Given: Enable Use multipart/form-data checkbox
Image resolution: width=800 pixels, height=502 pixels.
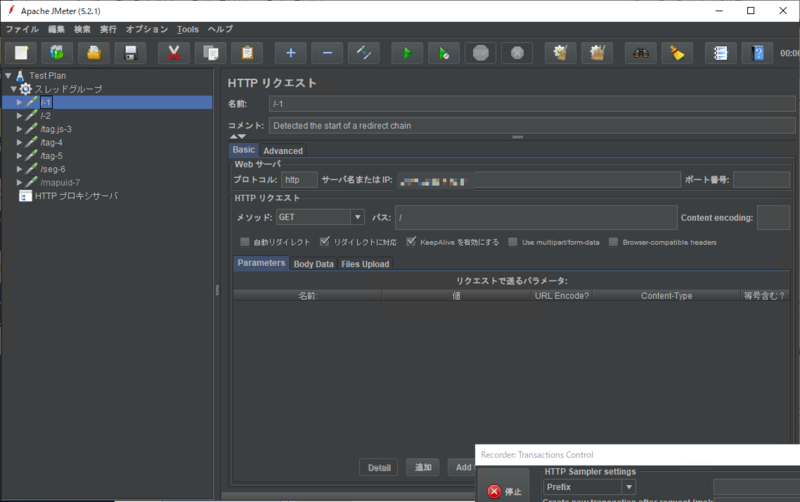Looking at the screenshot, I should pyautogui.click(x=513, y=242).
